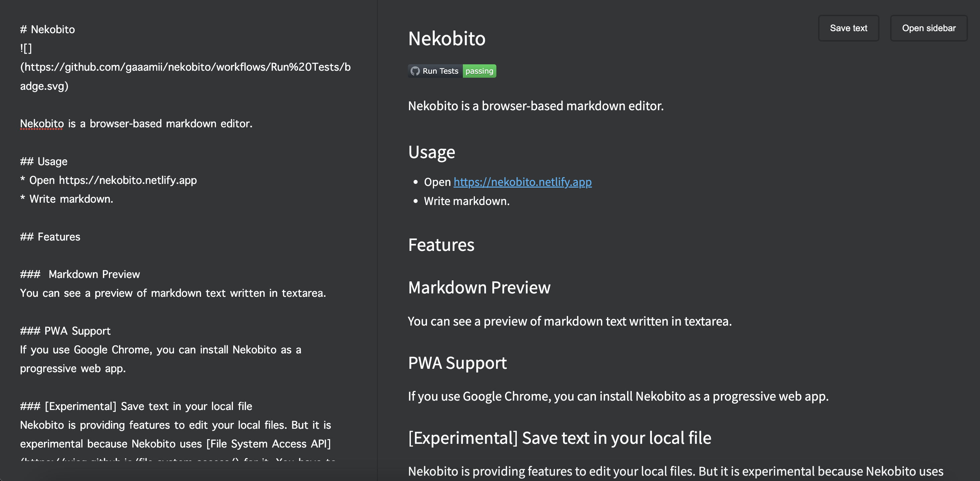The height and width of the screenshot is (481, 980).
Task: Open the nekobito.netlify.app link in preview
Action: [522, 182]
